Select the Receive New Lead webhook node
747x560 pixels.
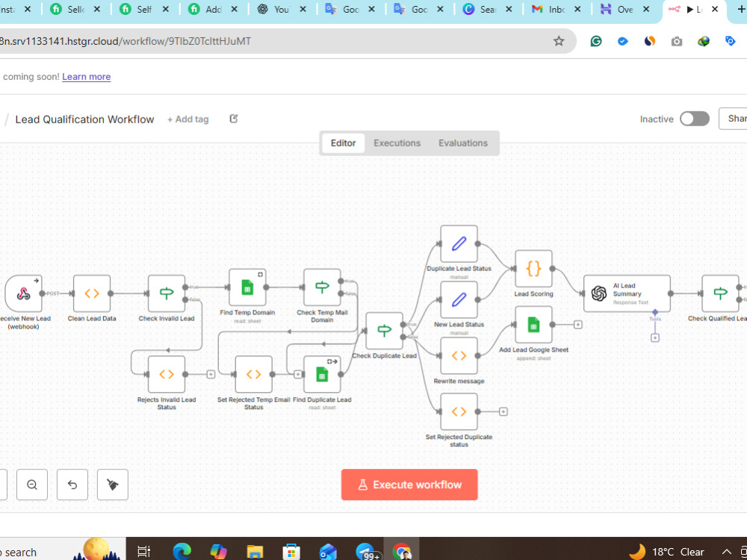(23, 293)
